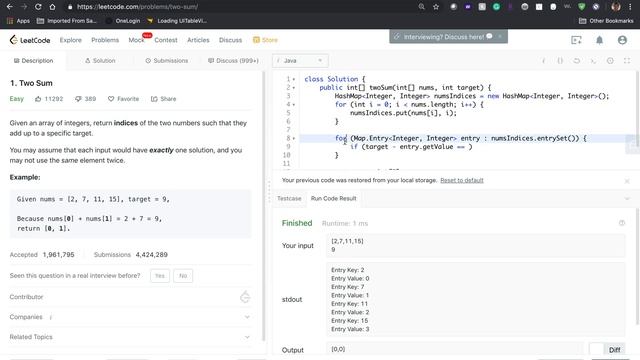640x360 pixels.
Task: Answer No to seen in interview
Action: (x=183, y=276)
